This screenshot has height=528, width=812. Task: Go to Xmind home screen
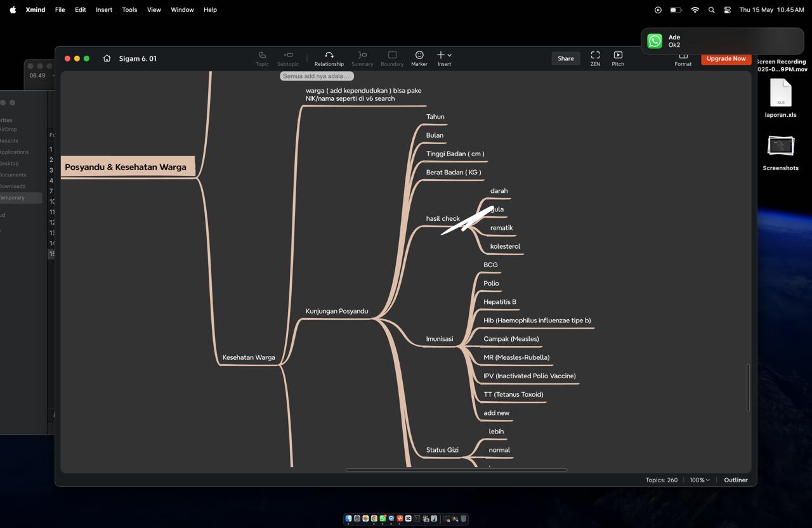point(107,58)
